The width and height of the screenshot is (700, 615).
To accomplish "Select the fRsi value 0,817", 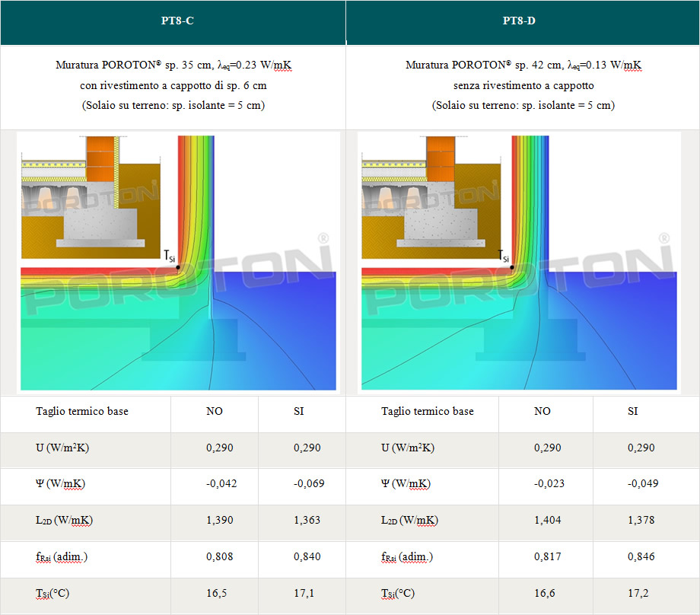I will click(x=548, y=557).
